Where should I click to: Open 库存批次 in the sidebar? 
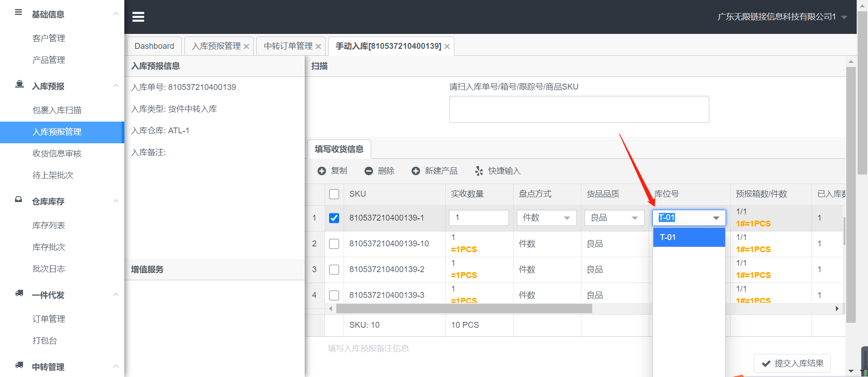[49, 247]
